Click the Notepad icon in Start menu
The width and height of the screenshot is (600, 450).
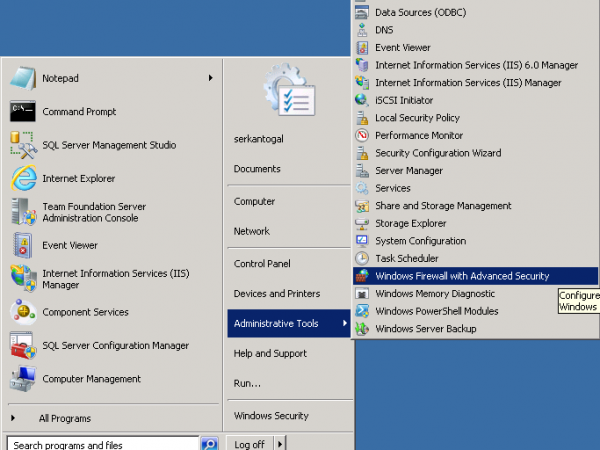[x=23, y=78]
